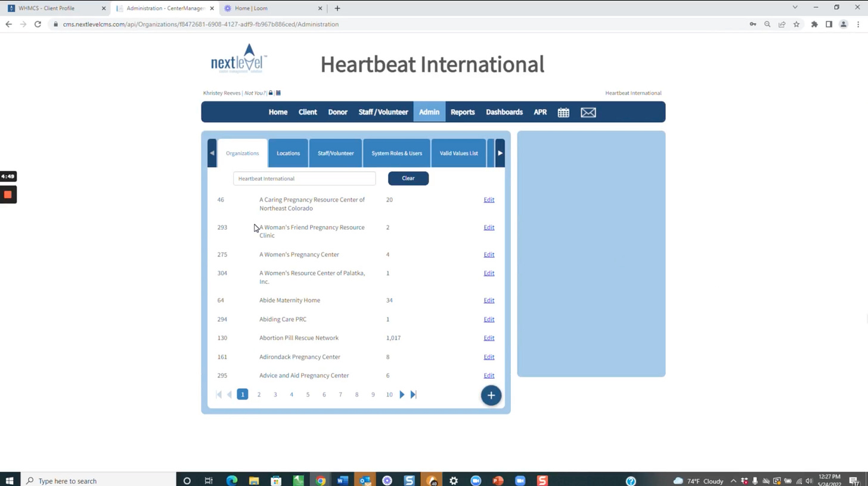Open Task View on taskbar
The width and height of the screenshot is (868, 486).
click(209, 481)
